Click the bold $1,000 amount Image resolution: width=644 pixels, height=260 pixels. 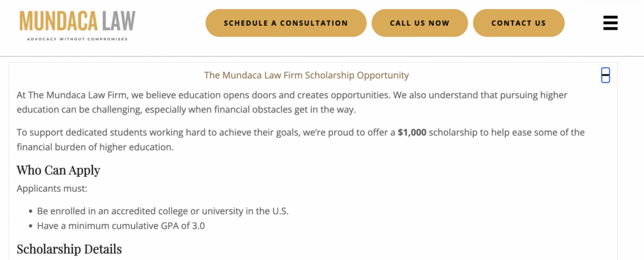(411, 133)
